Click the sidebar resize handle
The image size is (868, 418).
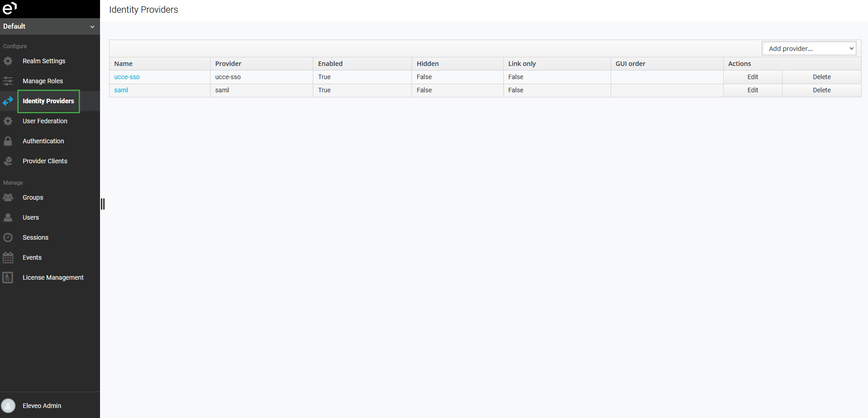pyautogui.click(x=103, y=204)
